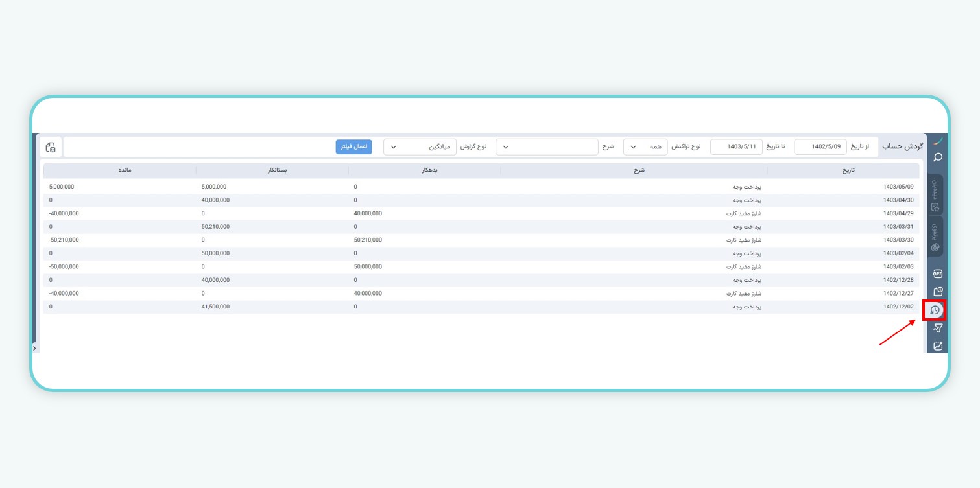Open the watchlist (دیدبان) sidebar tab

pyautogui.click(x=935, y=195)
